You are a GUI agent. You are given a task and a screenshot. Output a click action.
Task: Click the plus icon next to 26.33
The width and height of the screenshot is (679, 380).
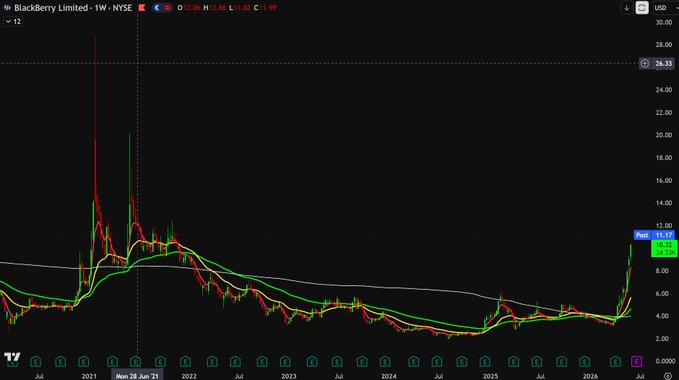coord(644,64)
